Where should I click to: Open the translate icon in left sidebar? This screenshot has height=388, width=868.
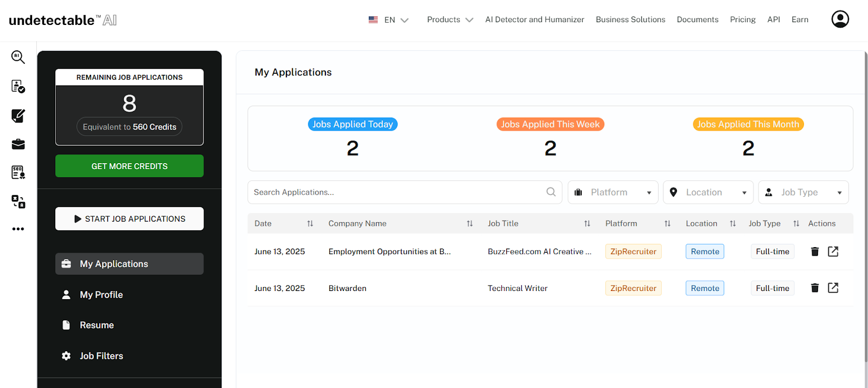(x=18, y=202)
